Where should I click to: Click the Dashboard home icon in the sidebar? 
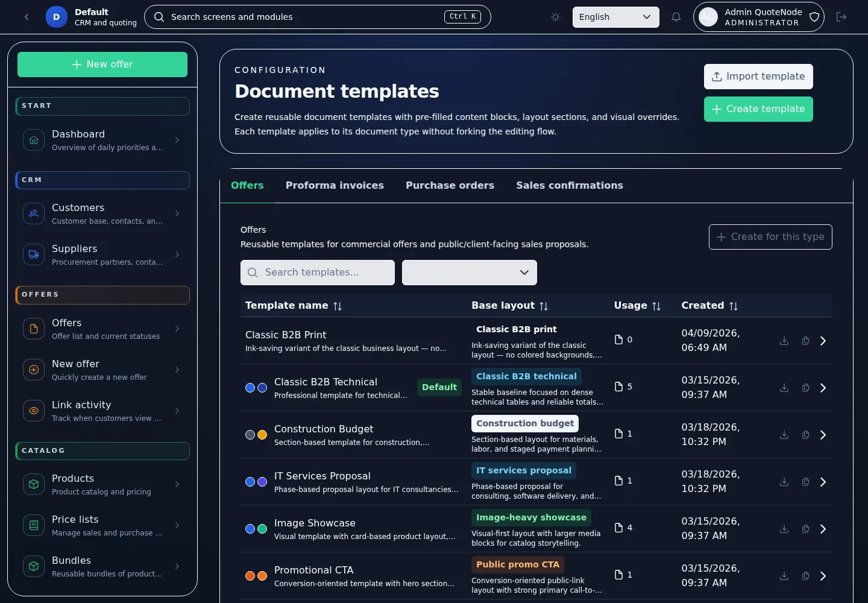(x=34, y=140)
